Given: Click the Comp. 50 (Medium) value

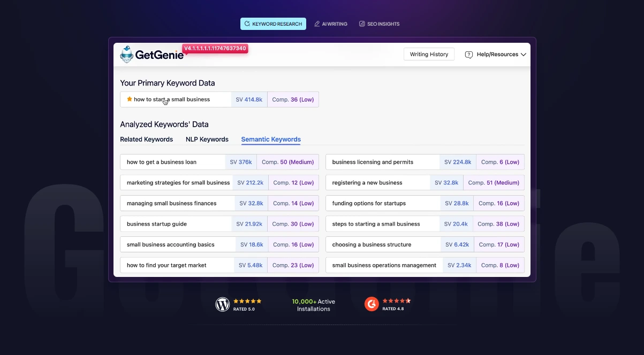Looking at the screenshot, I should coord(287,162).
